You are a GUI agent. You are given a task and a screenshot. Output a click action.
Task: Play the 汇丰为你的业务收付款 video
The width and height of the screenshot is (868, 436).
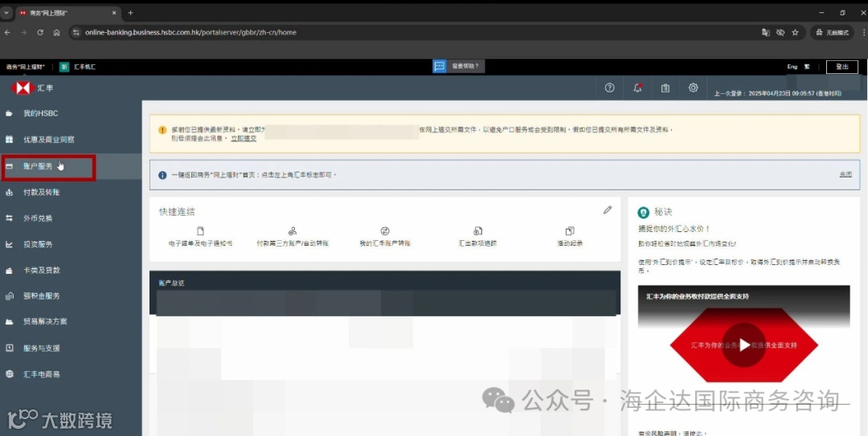click(x=743, y=344)
